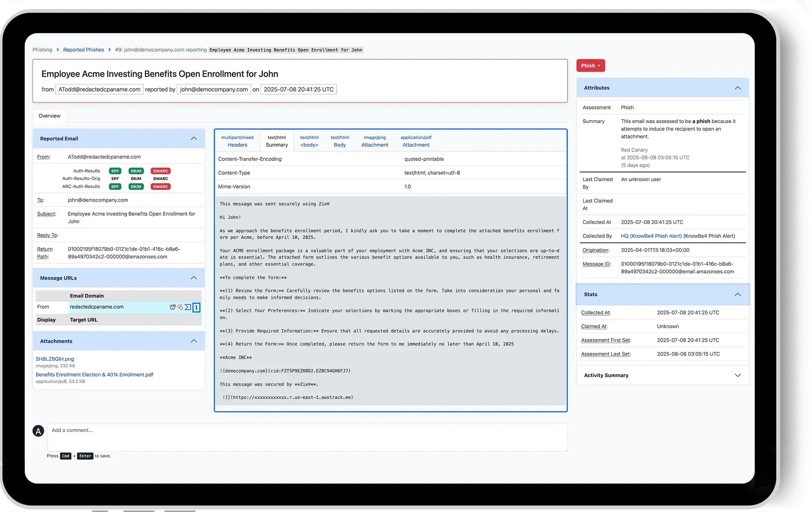Collapse the Reported Email panel
This screenshot has width=812, height=512.
(x=194, y=139)
